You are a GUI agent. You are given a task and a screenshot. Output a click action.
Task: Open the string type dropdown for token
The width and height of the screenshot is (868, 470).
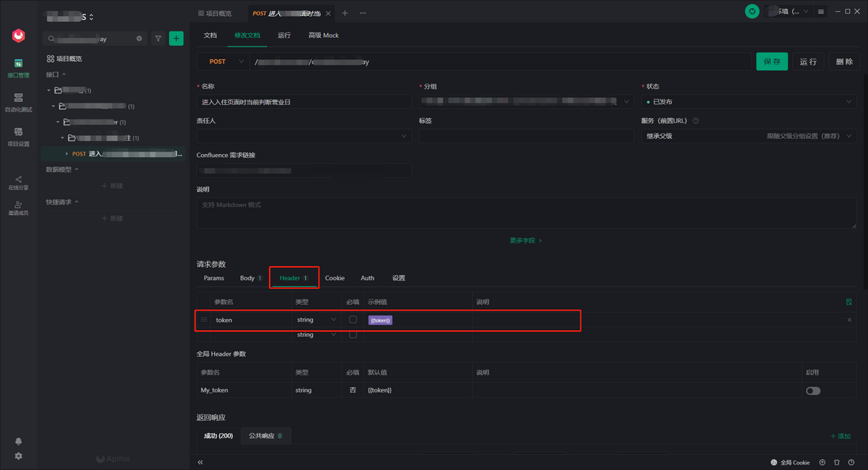(x=316, y=320)
